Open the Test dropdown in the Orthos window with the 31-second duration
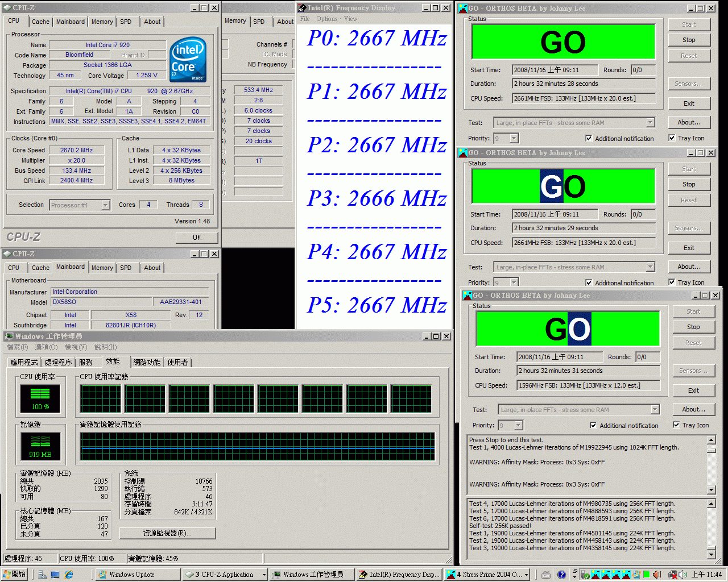Image resolution: width=728 pixels, height=582 pixels. pyautogui.click(x=655, y=410)
